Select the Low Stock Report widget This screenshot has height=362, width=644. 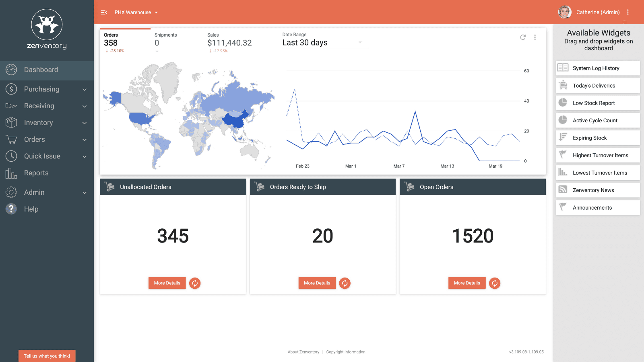click(x=598, y=103)
